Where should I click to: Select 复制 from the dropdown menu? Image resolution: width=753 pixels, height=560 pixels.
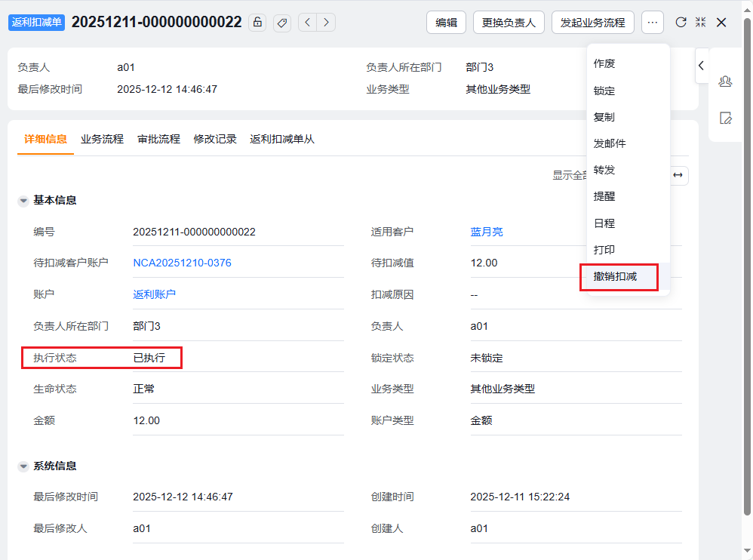[629, 117]
